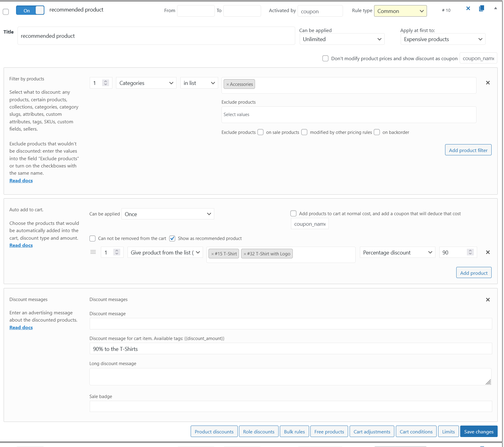Open the Free products section
Screen dimensions: 504x447
(329, 431)
